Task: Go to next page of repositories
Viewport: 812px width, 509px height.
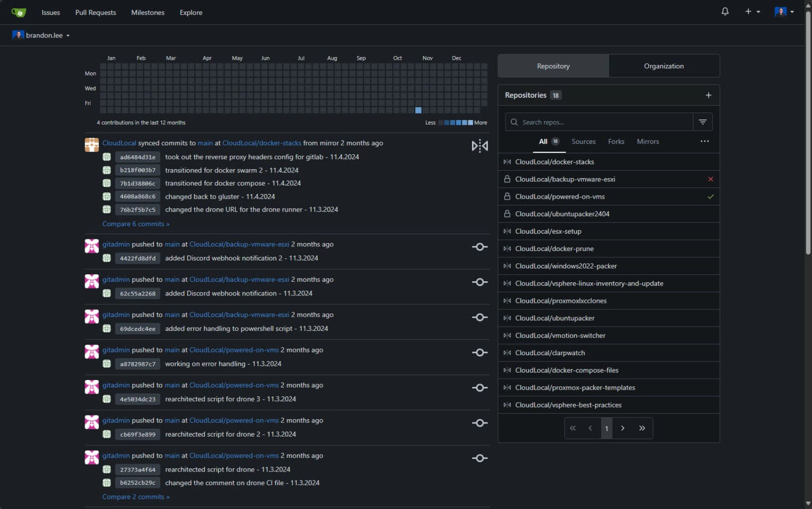Action: pos(623,428)
